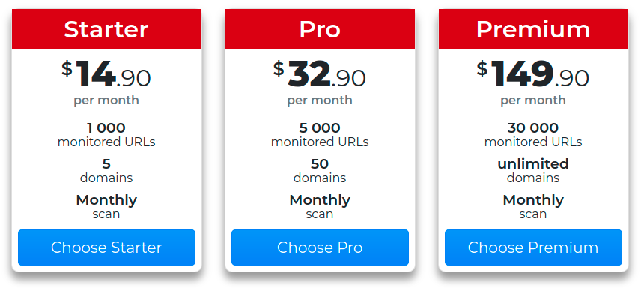Click Monthly scan in the Premium card
The image size is (644, 291).
[x=533, y=207]
